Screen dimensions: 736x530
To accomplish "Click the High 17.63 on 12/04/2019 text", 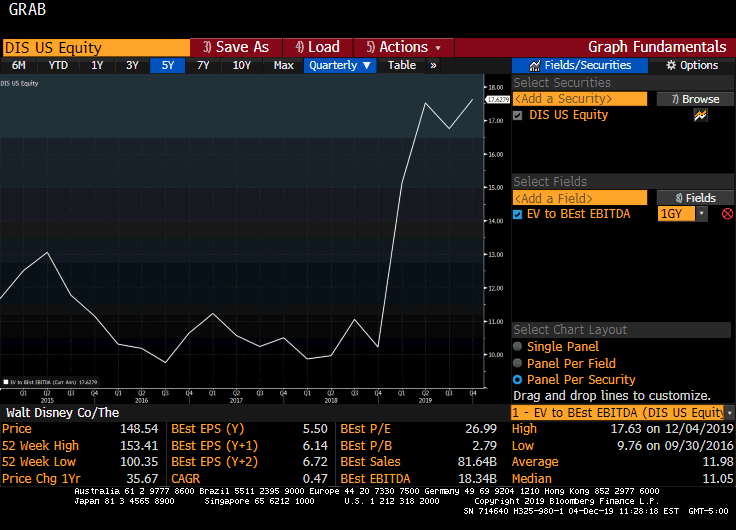I will pos(672,429).
